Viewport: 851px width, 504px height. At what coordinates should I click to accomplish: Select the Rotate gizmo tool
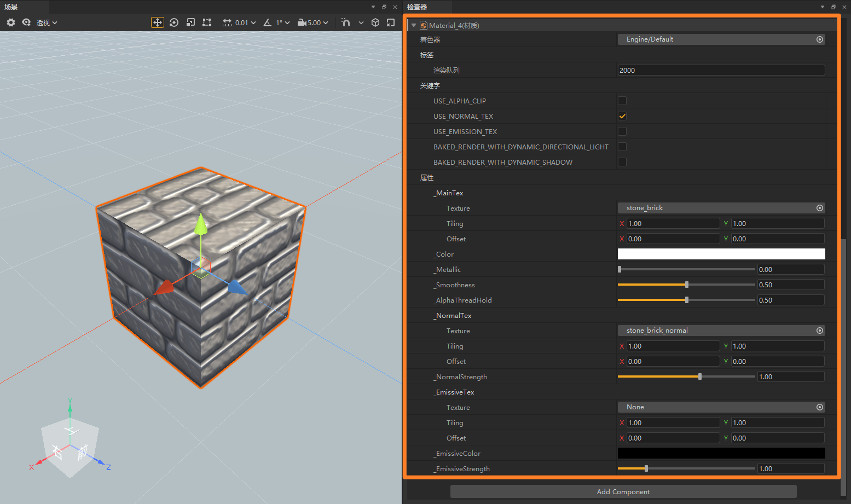point(174,22)
